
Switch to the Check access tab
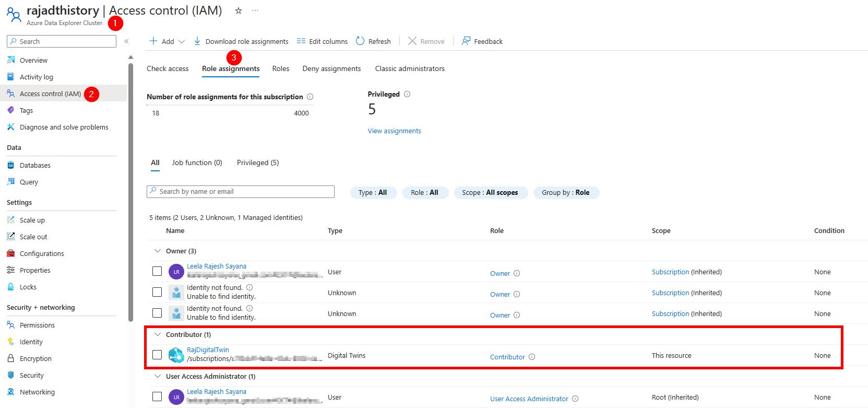(x=168, y=68)
